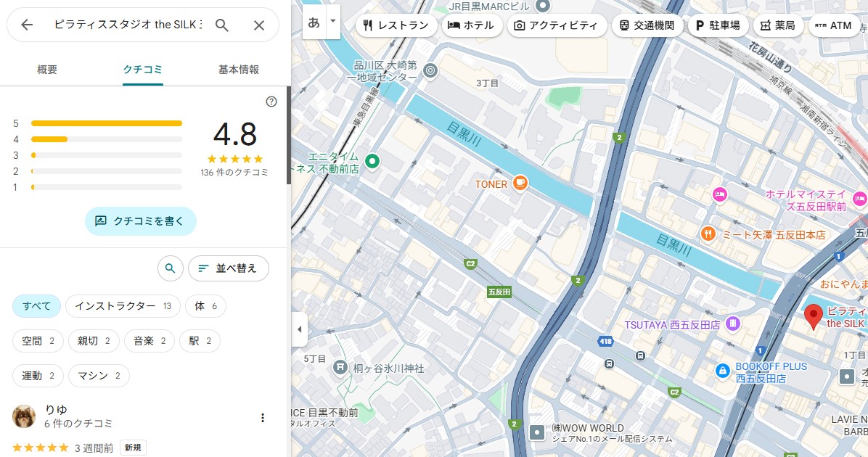The width and height of the screenshot is (868, 457).
Task: Click the magnifier search icon in search bar
Action: point(222,25)
